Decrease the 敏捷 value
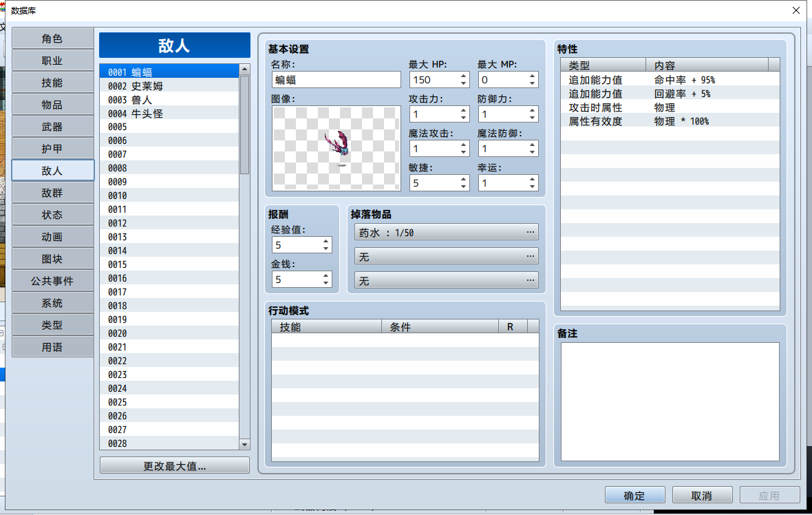812x515 pixels. pos(464,187)
